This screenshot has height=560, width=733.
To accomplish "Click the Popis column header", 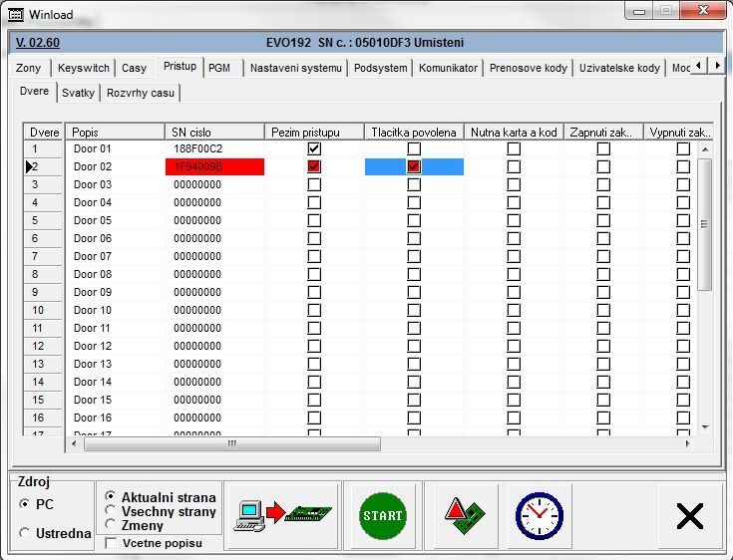I will point(116,132).
